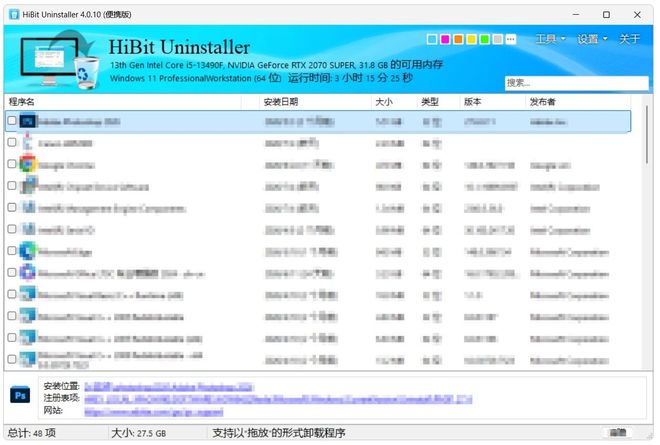The width and height of the screenshot is (660, 445).
Task: Select the row with the Chrome icon
Action: 319,165
